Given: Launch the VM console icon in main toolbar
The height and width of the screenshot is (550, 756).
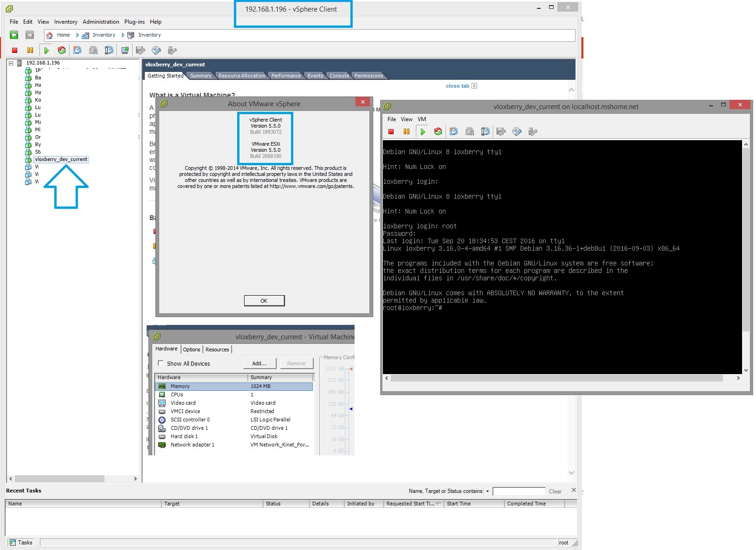Looking at the screenshot, I should click(x=125, y=50).
